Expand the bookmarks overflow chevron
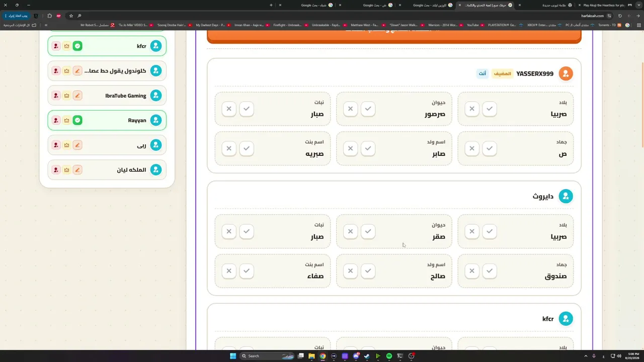 [x=46, y=25]
